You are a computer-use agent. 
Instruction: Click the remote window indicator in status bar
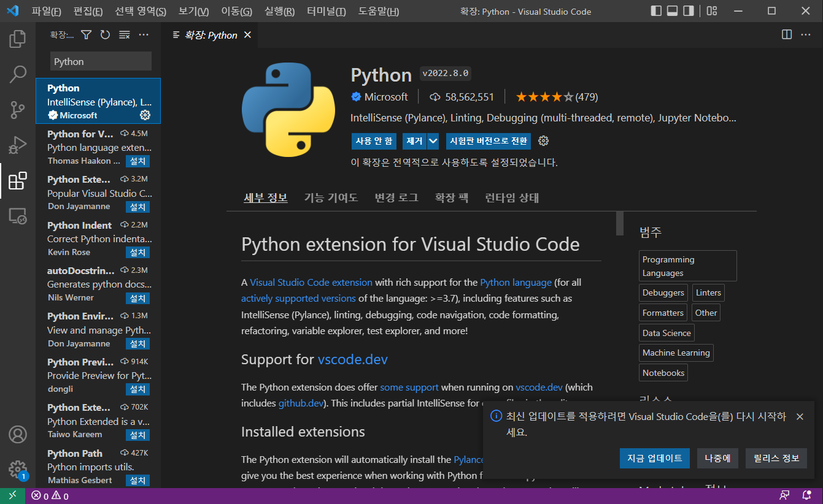[12, 496]
